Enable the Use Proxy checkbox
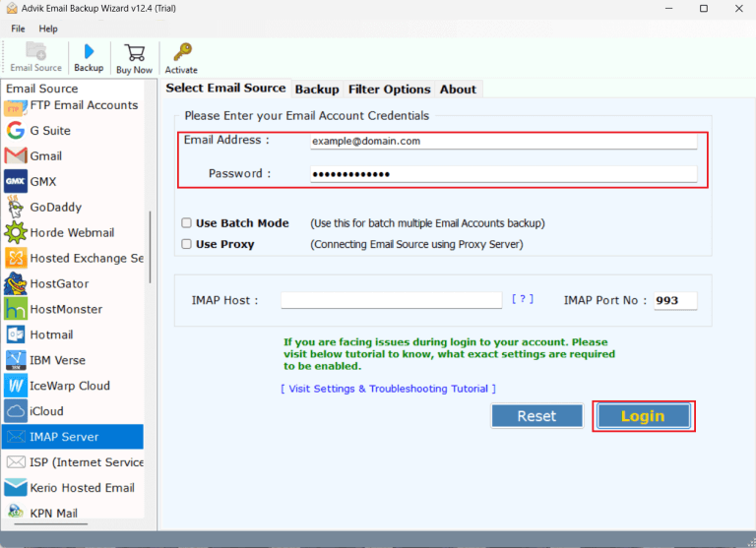This screenshot has height=548, width=756. (x=187, y=244)
